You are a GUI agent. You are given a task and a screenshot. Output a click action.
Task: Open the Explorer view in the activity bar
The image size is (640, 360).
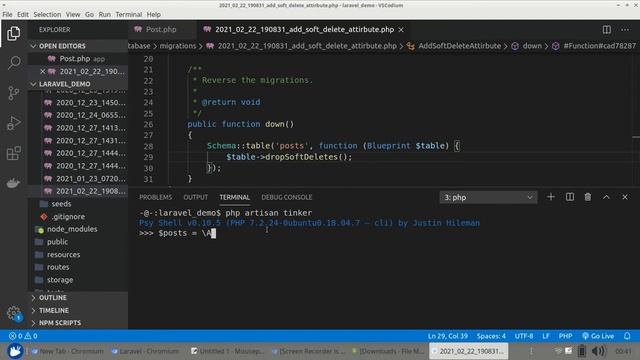(13, 33)
